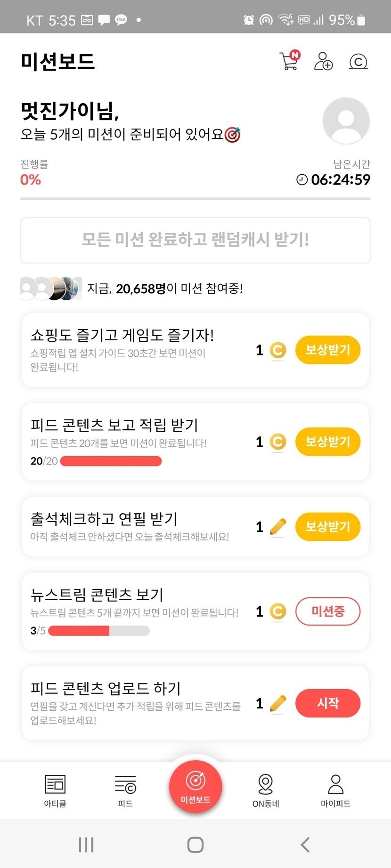The width and height of the screenshot is (391, 868).
Task: Claim reward for shopping game mission
Action: (x=327, y=350)
